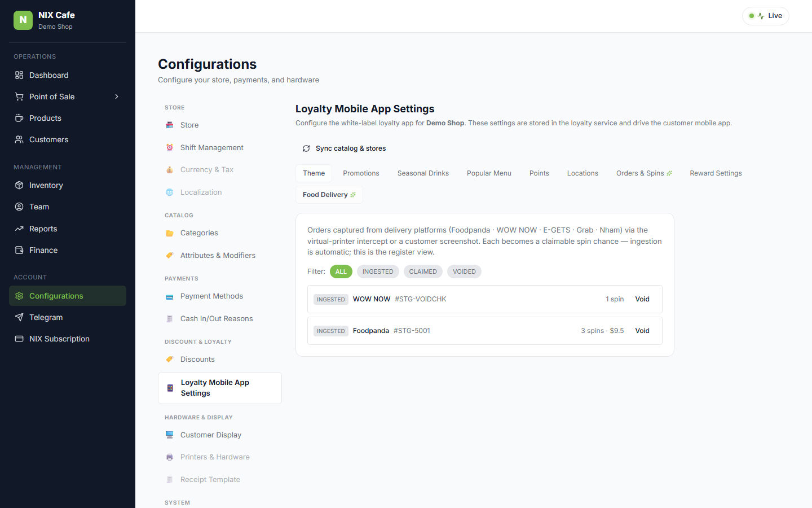Click the Configurations gear icon
Viewport: 812px width, 508px height.
tap(19, 296)
